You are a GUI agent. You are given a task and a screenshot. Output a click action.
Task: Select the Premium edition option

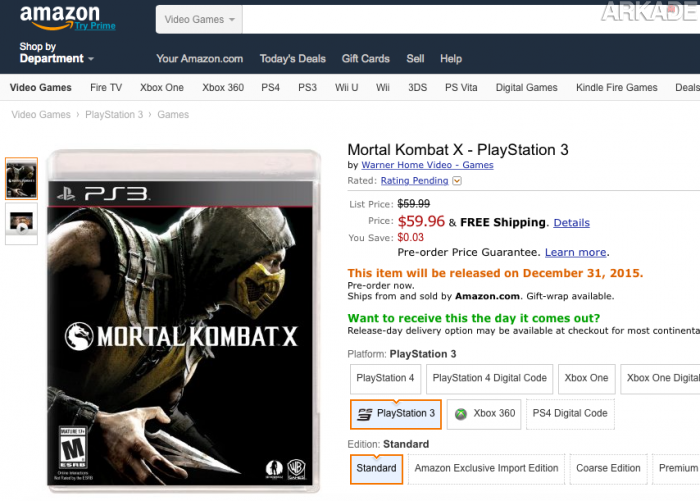click(676, 469)
